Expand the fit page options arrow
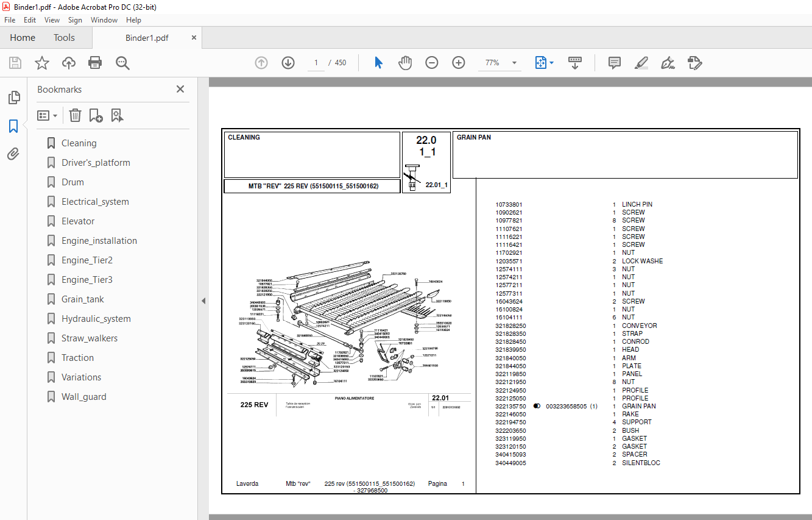Image resolution: width=812 pixels, height=520 pixels. [x=552, y=63]
